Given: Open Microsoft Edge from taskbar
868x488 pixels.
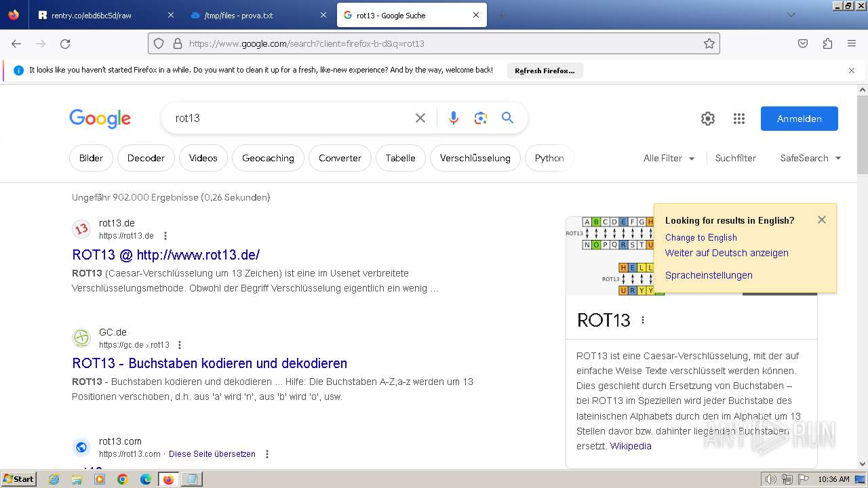Looking at the screenshot, I should [x=146, y=479].
